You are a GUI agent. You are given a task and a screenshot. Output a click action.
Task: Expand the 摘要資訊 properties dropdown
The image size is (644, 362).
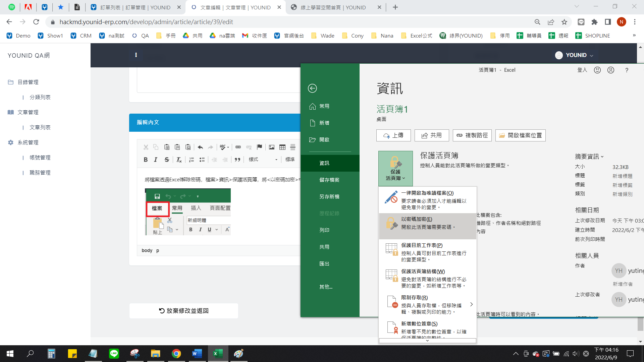point(589,157)
